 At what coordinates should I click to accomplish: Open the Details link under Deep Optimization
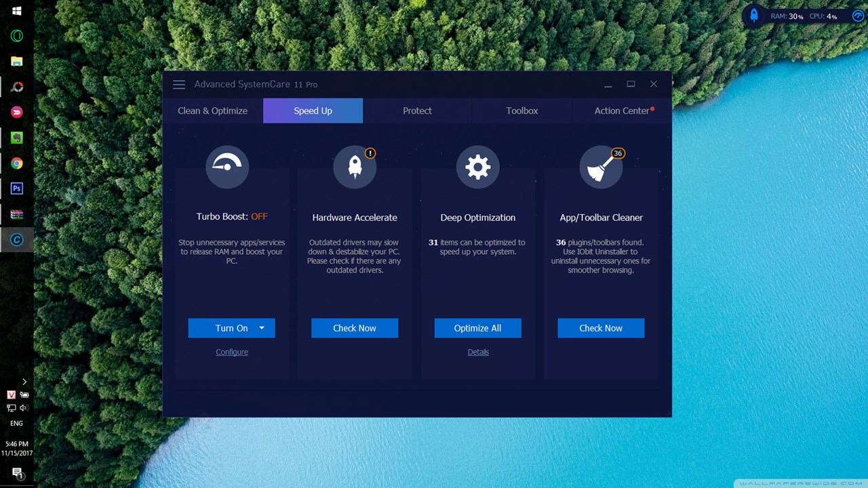pos(478,352)
